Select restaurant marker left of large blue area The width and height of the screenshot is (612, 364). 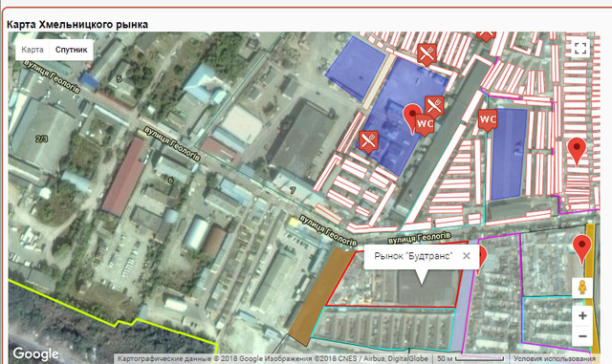pos(368,141)
